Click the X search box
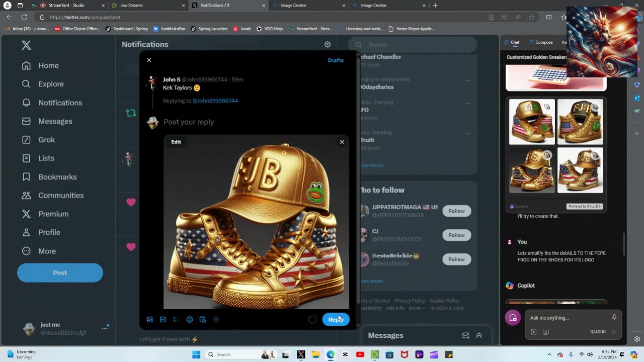The width and height of the screenshot is (644, 362). (413, 45)
